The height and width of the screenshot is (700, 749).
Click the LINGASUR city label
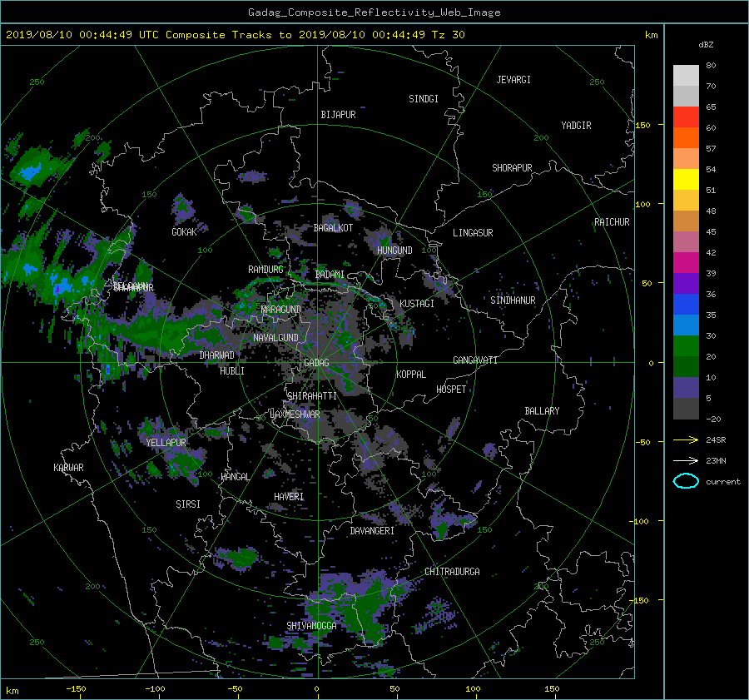(x=473, y=233)
